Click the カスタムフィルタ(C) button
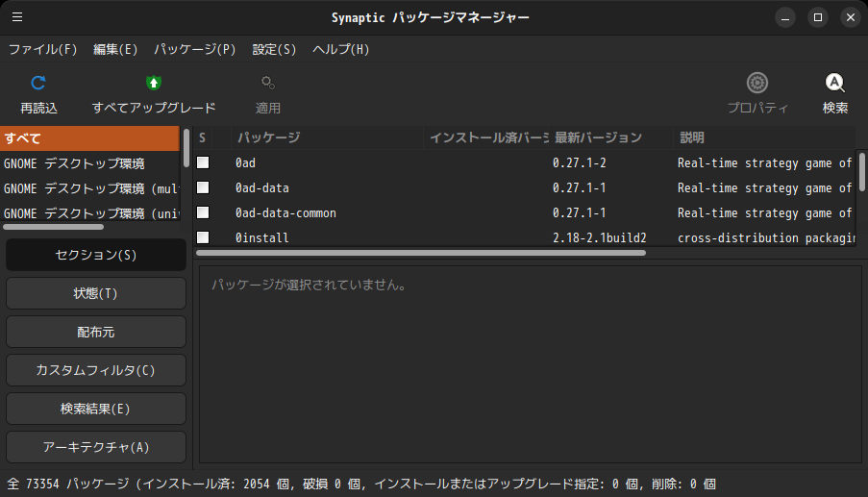Screen dimensions: 868x497 pyautogui.click(x=95, y=370)
